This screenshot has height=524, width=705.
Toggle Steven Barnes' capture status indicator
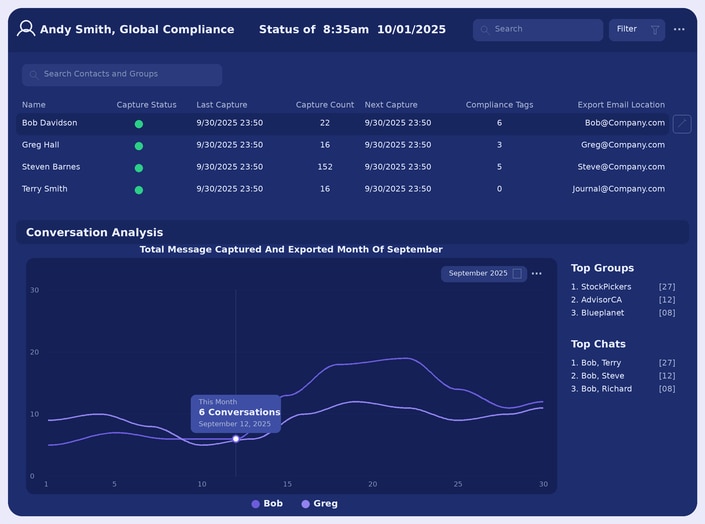pos(139,168)
